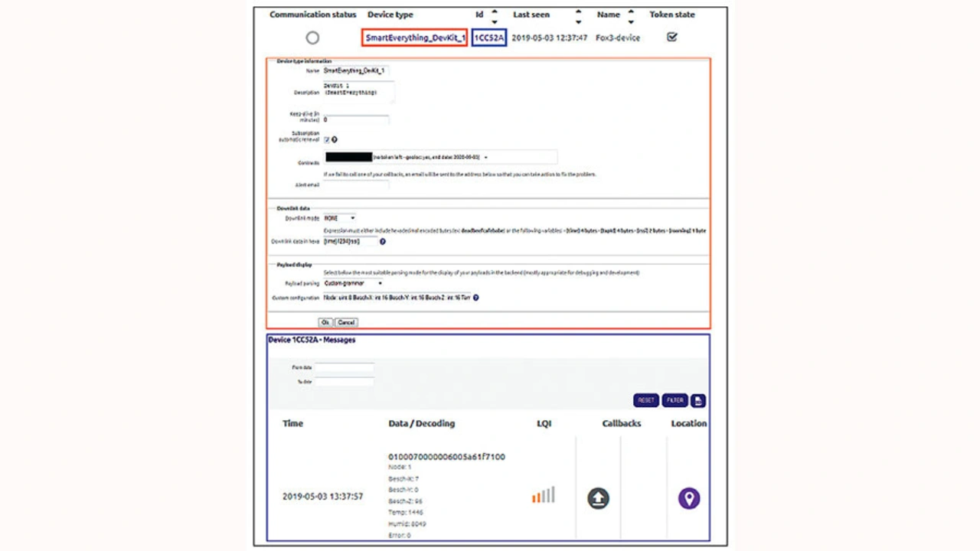Click the RESET button in messages
The width and height of the screenshot is (980, 551).
[x=646, y=400]
